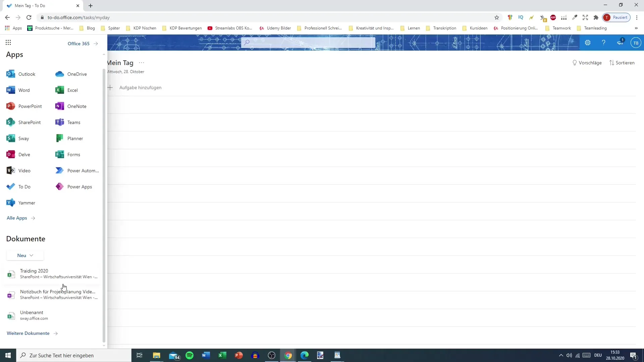Launch Microsoft Teams
The height and width of the screenshot is (362, 644).
coord(68,122)
